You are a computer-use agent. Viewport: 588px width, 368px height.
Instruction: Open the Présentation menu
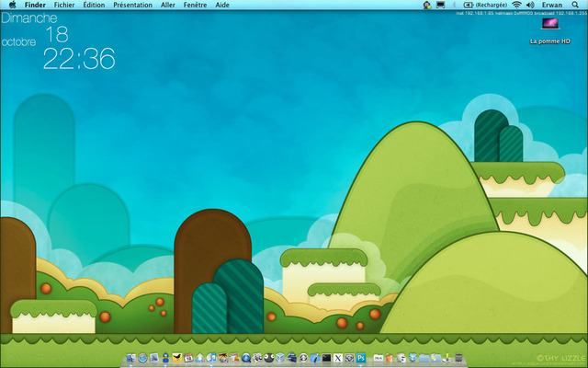(x=132, y=5)
